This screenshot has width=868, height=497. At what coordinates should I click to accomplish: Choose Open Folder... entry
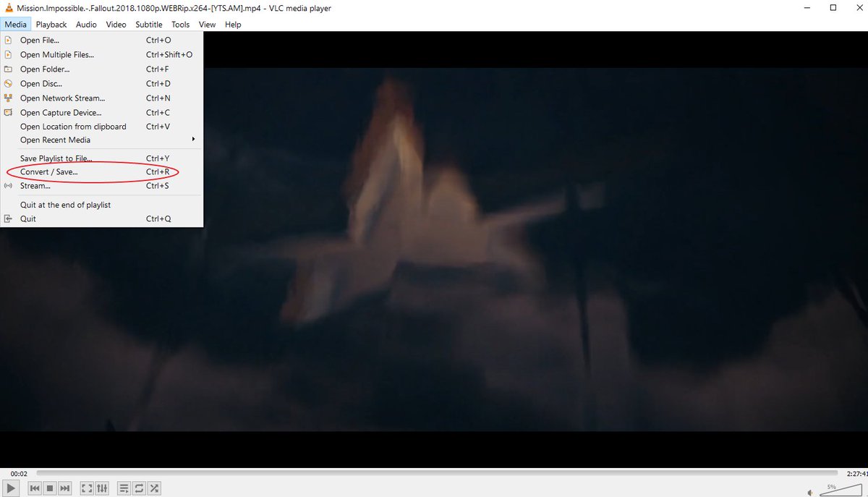(101, 69)
